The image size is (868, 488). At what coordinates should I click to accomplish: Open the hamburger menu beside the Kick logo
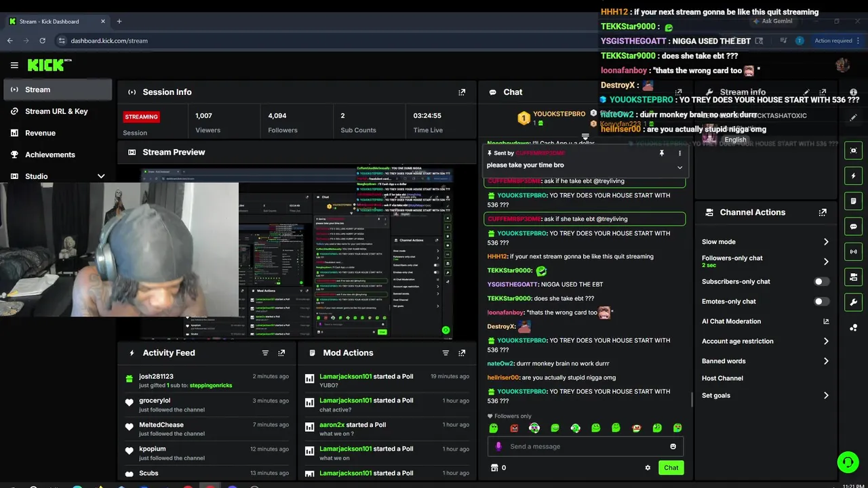click(14, 65)
